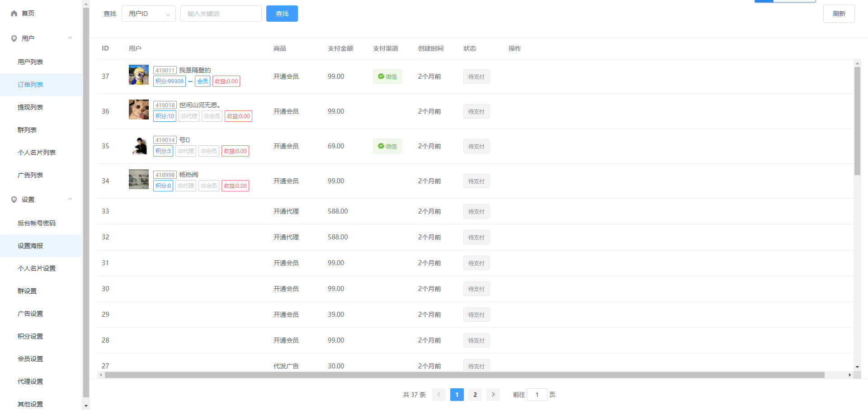Collapse the 设置 menu section chevron
The width and height of the screenshot is (868, 410).
click(x=70, y=199)
